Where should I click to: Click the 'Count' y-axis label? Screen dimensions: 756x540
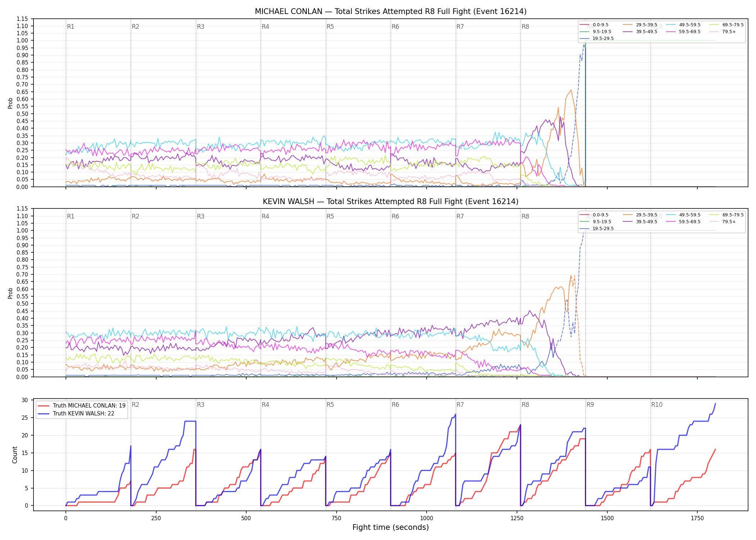[x=15, y=455]
